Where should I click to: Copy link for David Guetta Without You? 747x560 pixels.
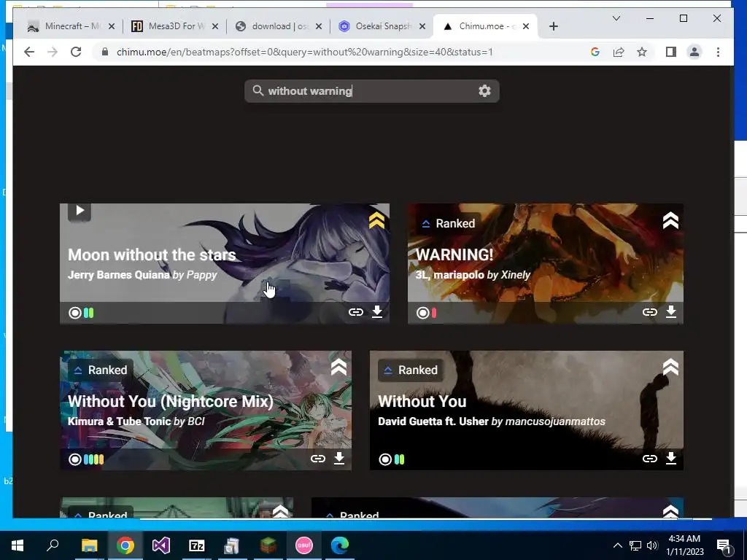pos(650,458)
